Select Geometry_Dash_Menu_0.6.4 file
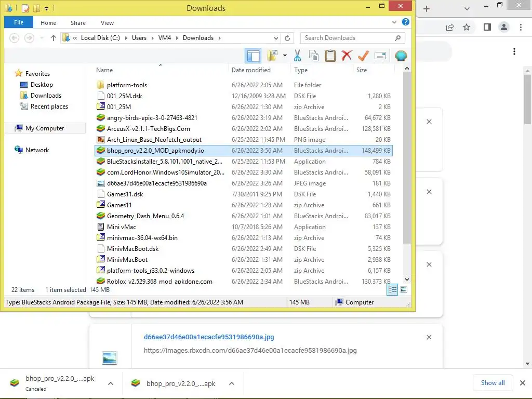The image size is (532, 399). [x=145, y=216]
